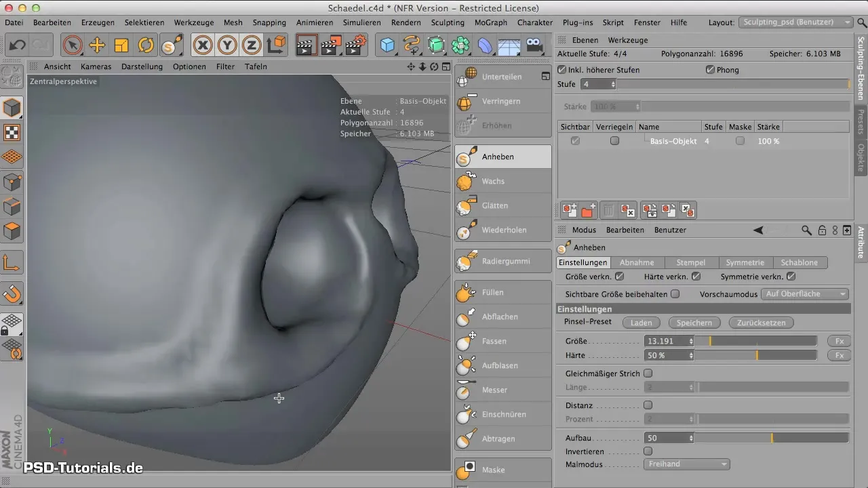Select the Messer knife tool
The image size is (868, 488).
[503, 390]
